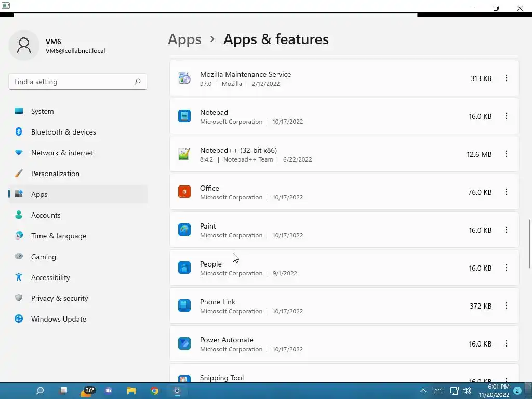
Task: Click the 372 KB size for Phone Link
Action: (481, 306)
